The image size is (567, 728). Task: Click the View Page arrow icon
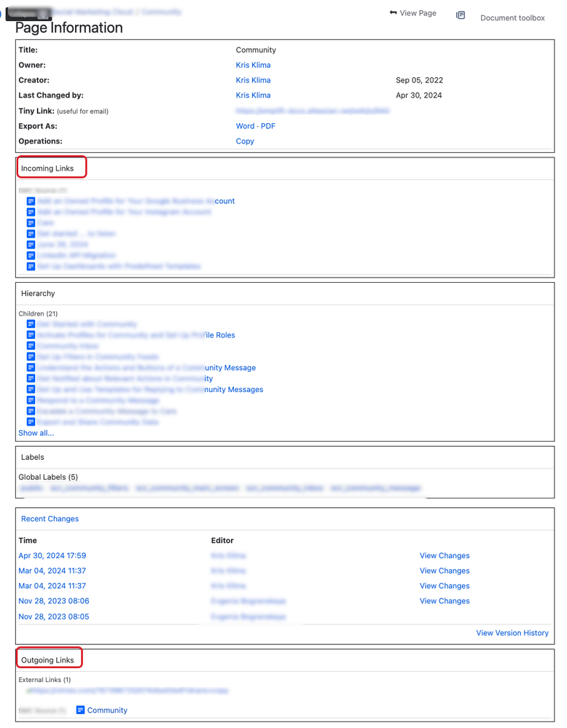coord(393,12)
